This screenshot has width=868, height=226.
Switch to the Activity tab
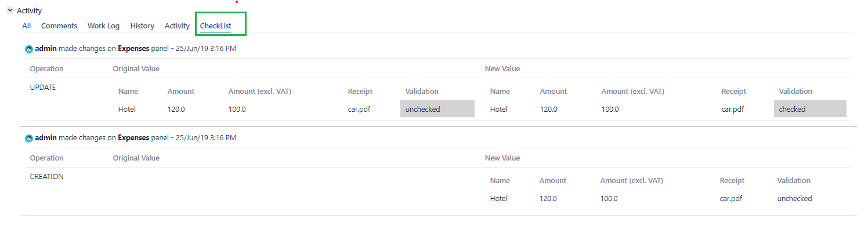tap(177, 25)
